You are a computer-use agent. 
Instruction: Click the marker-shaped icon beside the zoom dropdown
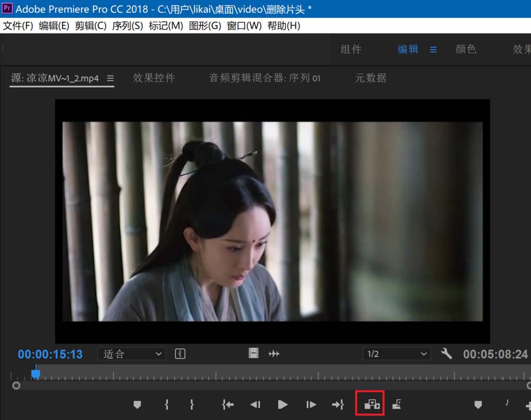(x=180, y=354)
